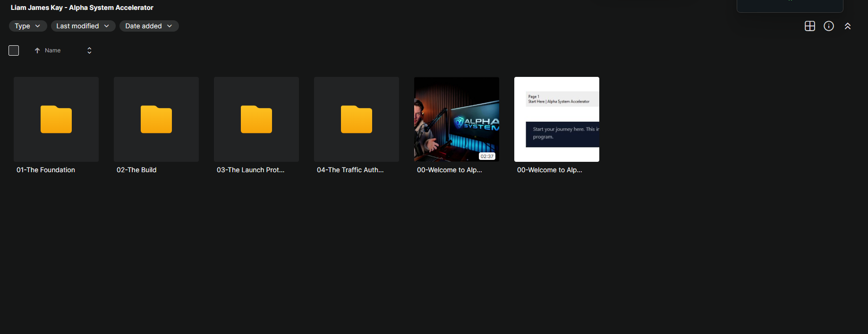Click the 02-The Build file name

coord(136,170)
